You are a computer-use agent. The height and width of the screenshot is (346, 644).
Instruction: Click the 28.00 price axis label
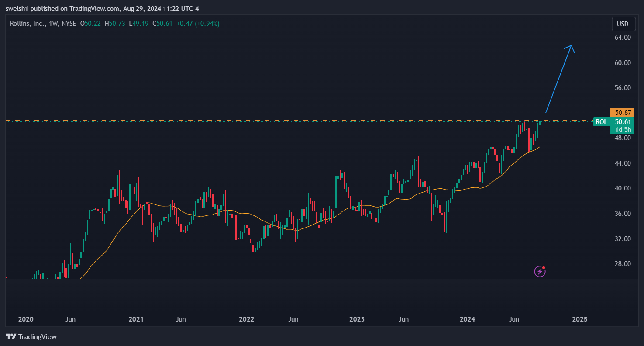(622, 264)
